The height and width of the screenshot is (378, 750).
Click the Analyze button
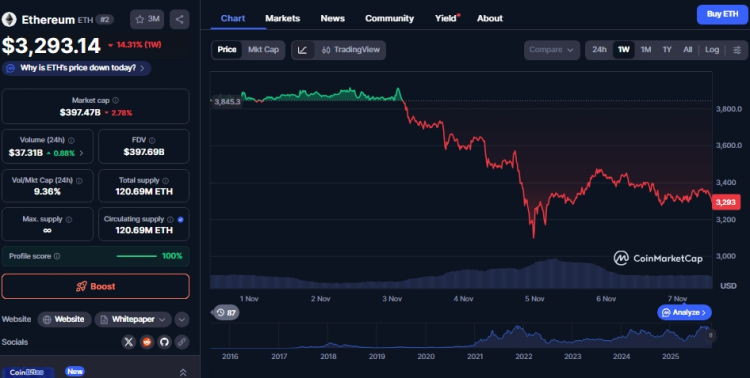[x=684, y=312]
